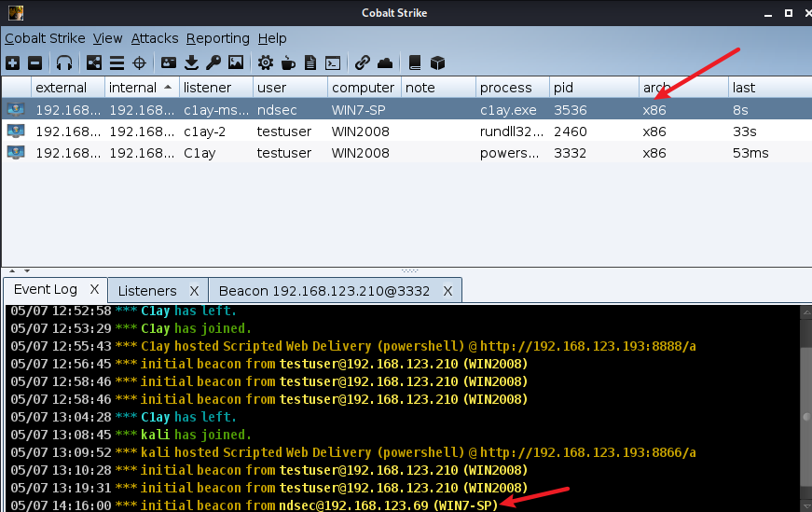The width and height of the screenshot is (812, 512).
Task: Sort sessions by the pid column header
Action: (x=594, y=88)
